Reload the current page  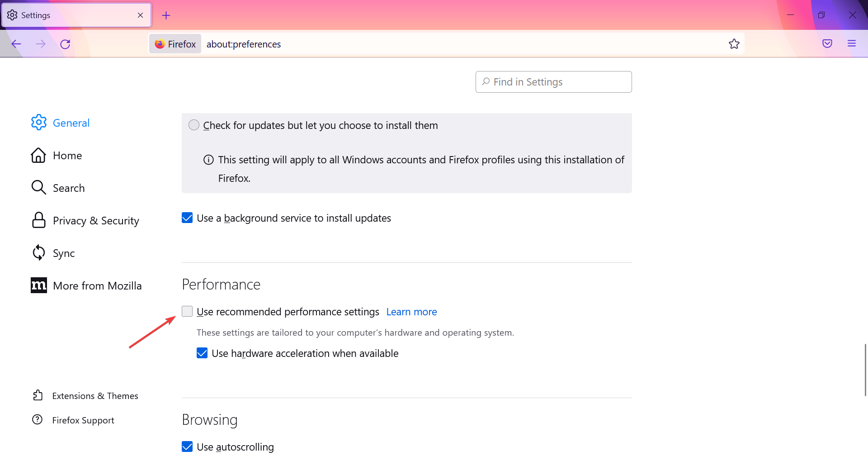[65, 44]
